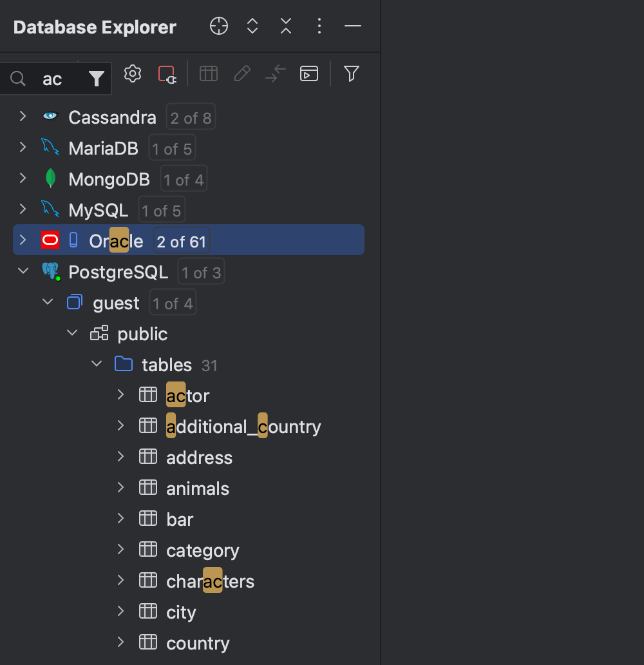Open the Data Sources settings gear
The image size is (644, 665).
[133, 73]
